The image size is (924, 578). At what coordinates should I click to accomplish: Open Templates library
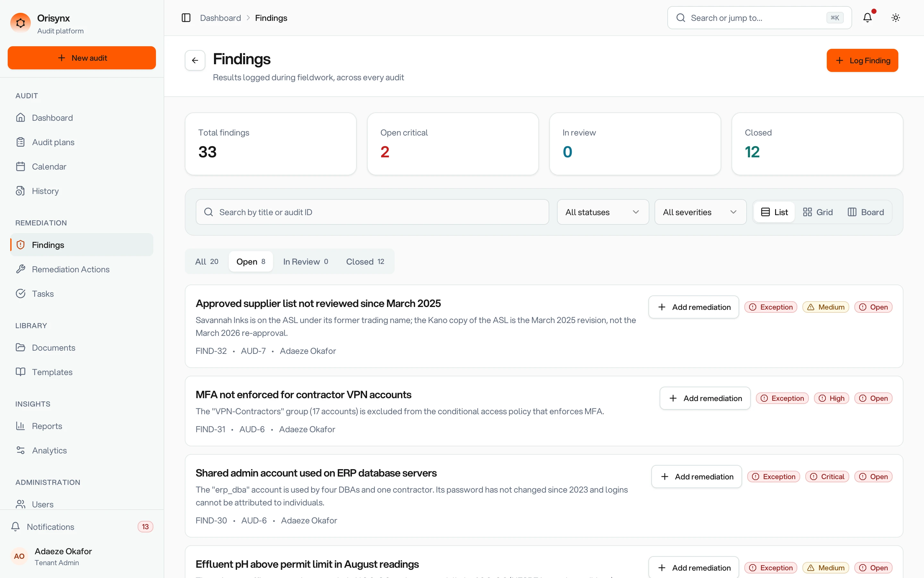pyautogui.click(x=82, y=372)
